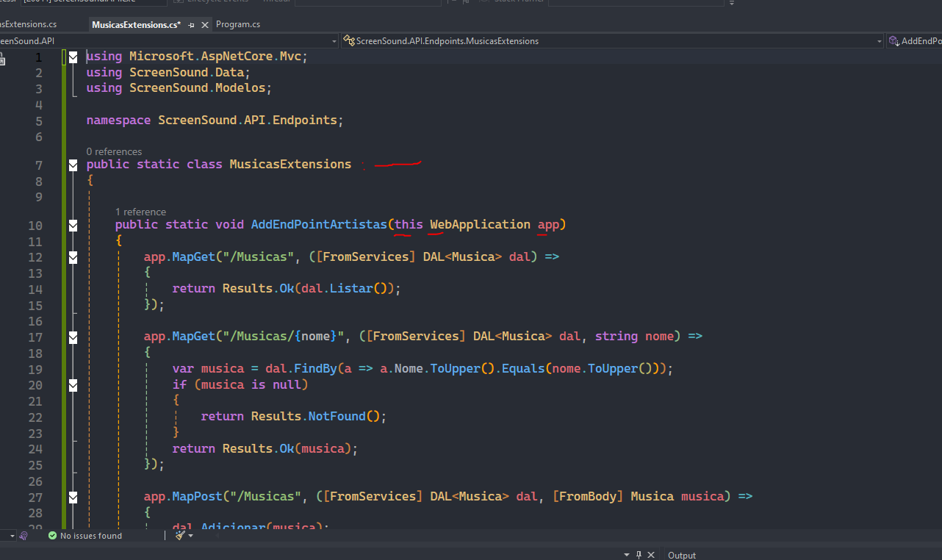This screenshot has width=942, height=560.
Task: Toggle auto-hide pin of the bottom panel
Action: click(x=639, y=555)
